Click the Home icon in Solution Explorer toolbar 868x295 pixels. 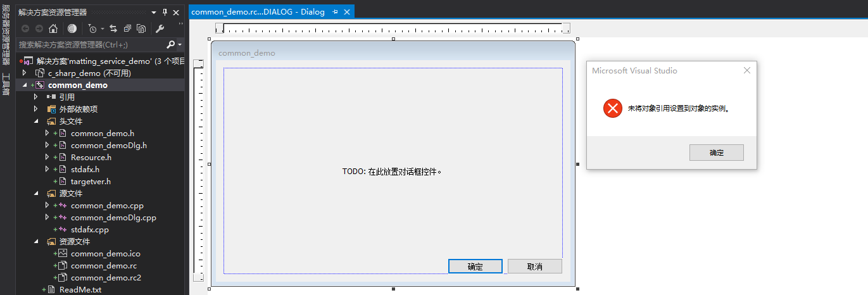(53, 28)
